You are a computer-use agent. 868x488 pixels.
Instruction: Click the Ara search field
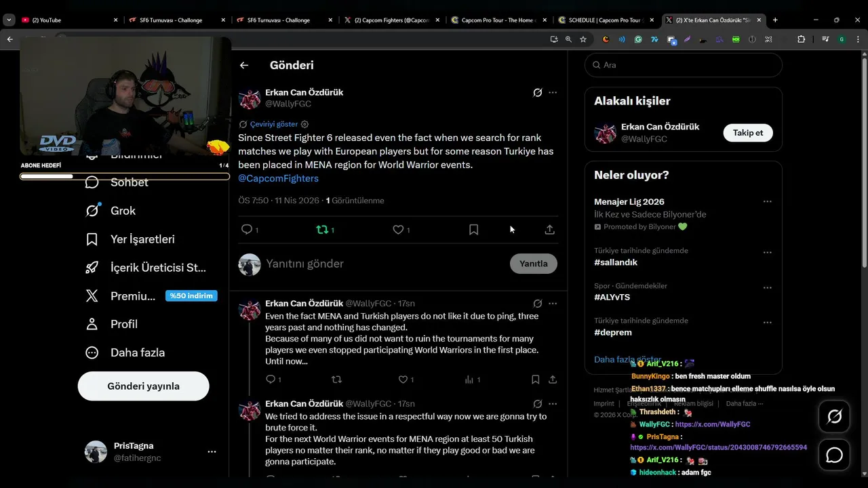(683, 65)
